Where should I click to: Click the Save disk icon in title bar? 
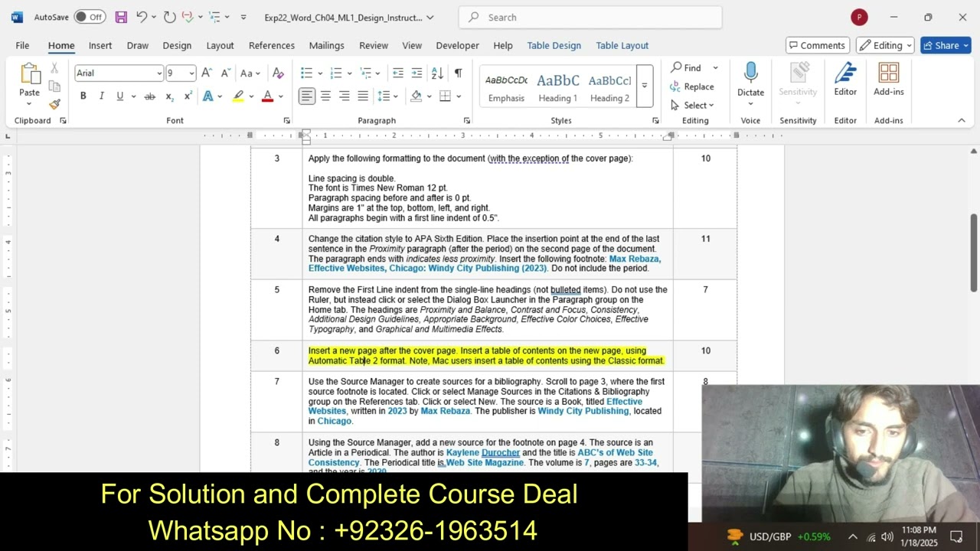coord(121,17)
